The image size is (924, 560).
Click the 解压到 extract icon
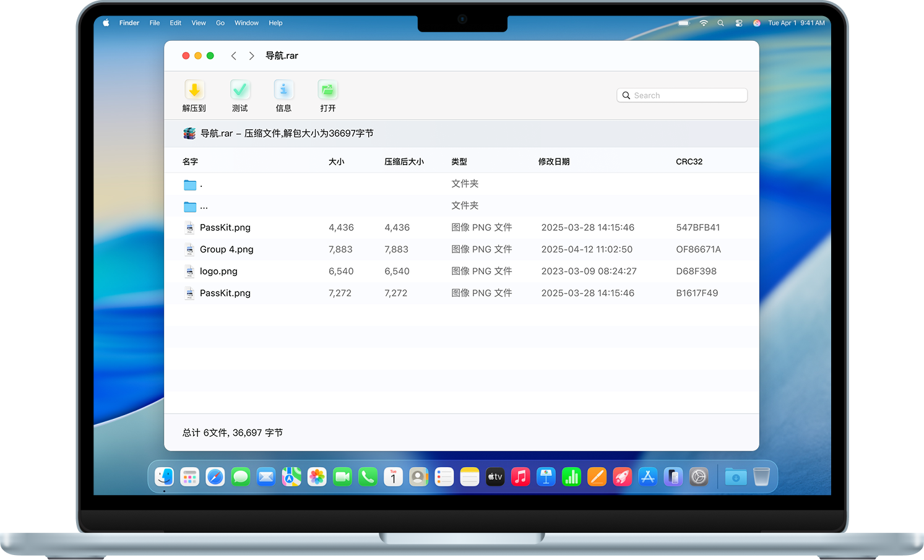coord(194,90)
